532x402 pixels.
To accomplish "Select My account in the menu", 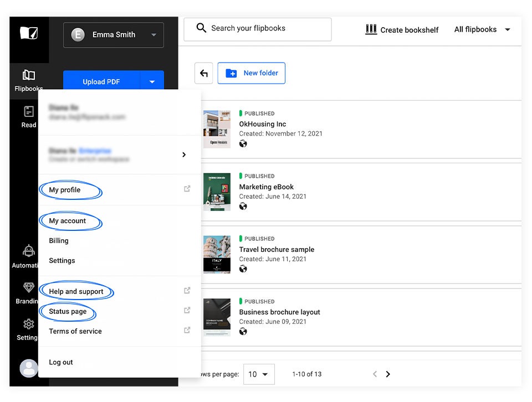I will click(x=67, y=221).
